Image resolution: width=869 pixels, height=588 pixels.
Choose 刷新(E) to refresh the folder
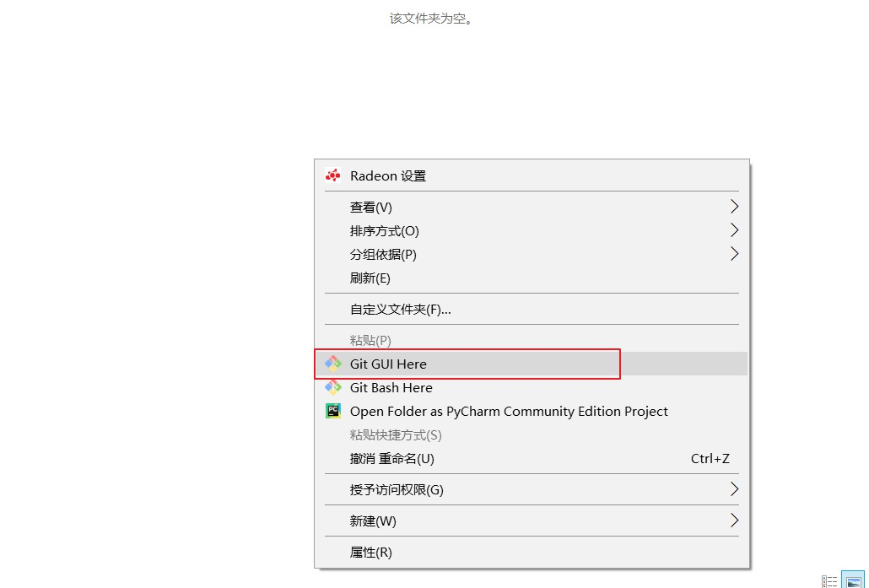(370, 278)
